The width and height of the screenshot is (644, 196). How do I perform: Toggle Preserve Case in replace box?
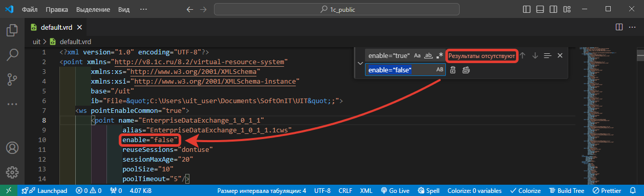[x=440, y=70]
